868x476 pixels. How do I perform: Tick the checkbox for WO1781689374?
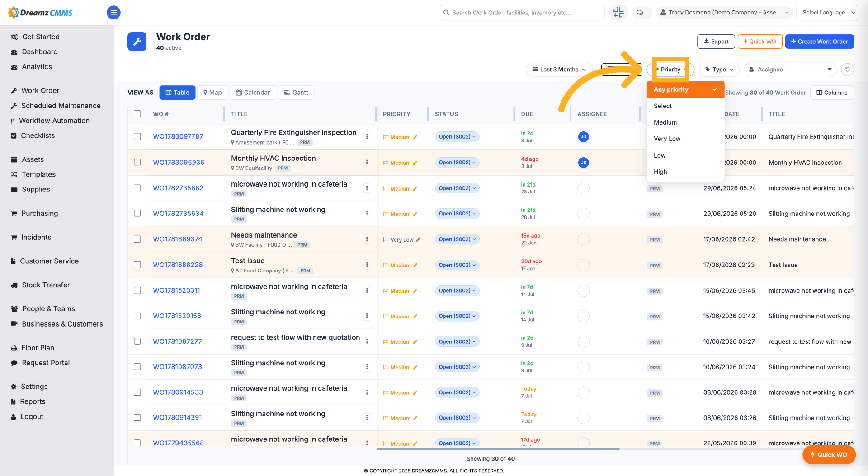click(x=137, y=239)
